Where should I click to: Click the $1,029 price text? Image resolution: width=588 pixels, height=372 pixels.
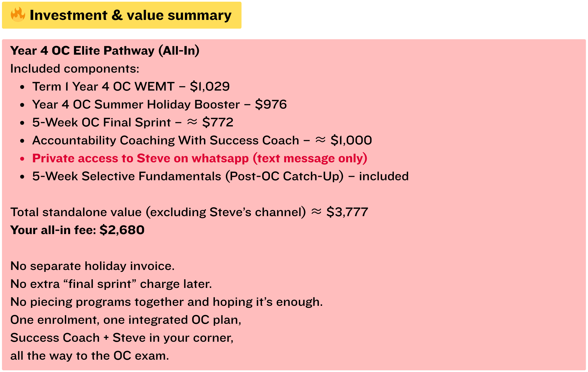(210, 86)
